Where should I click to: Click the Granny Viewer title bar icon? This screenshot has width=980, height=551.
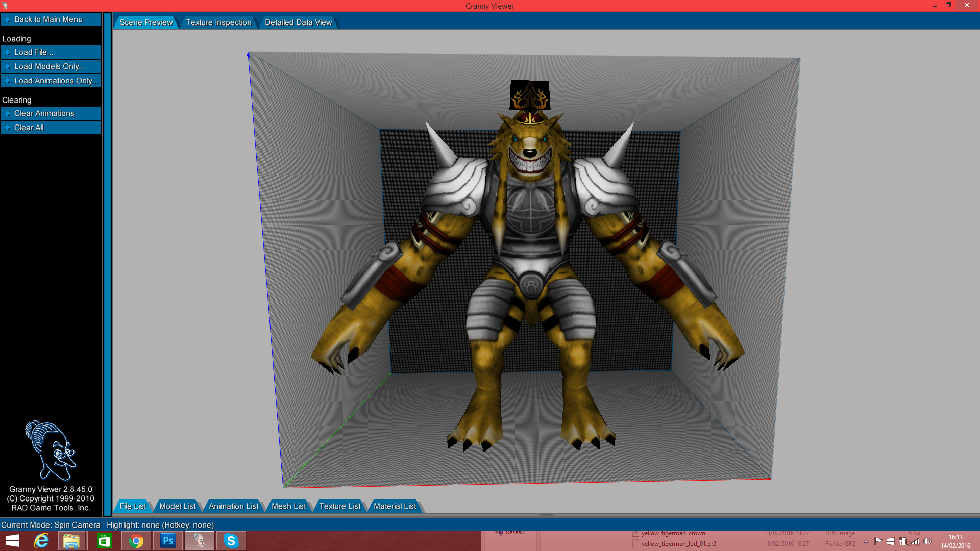(5, 6)
